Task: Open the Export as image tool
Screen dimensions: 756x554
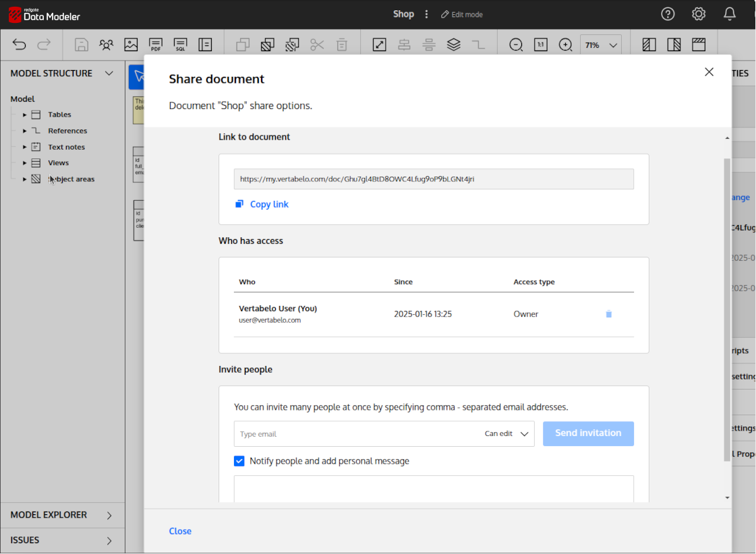Action: 131,44
